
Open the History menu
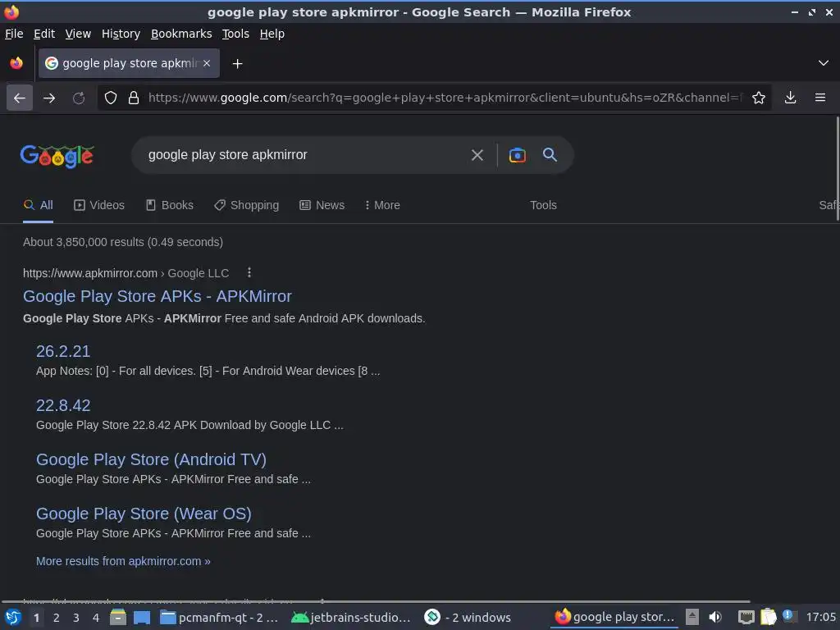point(121,34)
